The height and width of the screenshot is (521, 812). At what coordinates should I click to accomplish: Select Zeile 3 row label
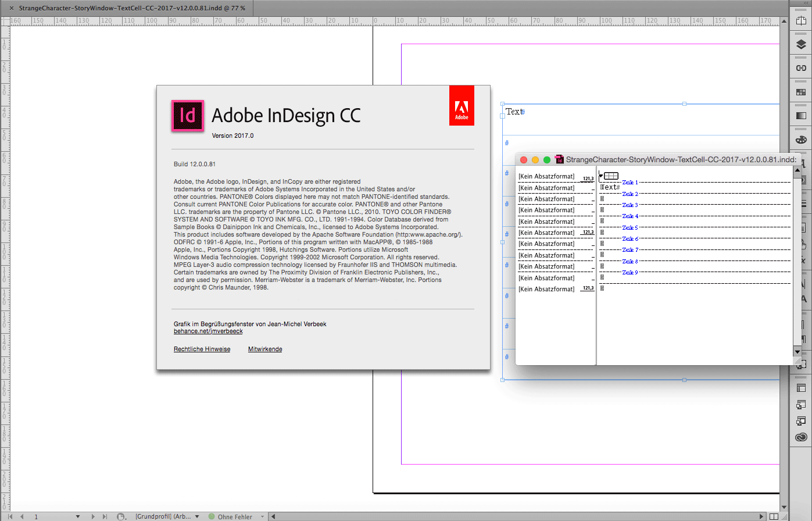coord(629,205)
